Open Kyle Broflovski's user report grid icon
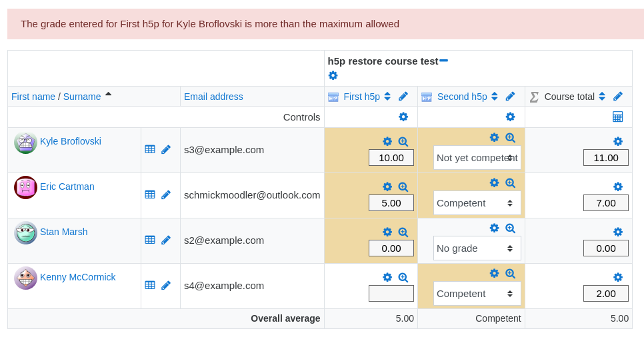The width and height of the screenshot is (644, 347). pyautogui.click(x=150, y=149)
